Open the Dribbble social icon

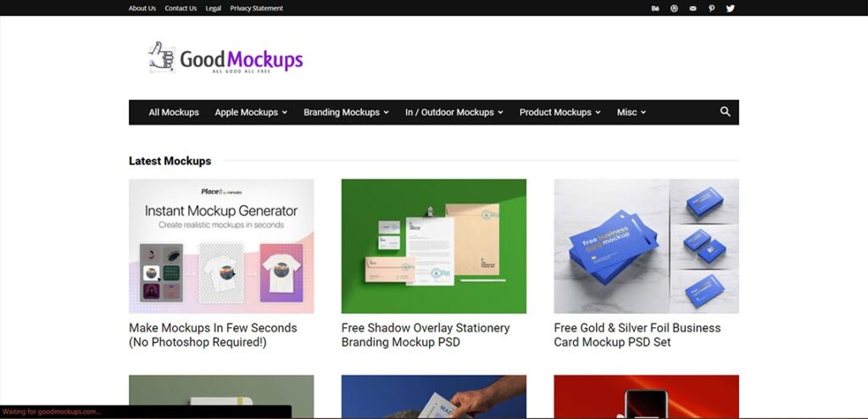point(674,8)
